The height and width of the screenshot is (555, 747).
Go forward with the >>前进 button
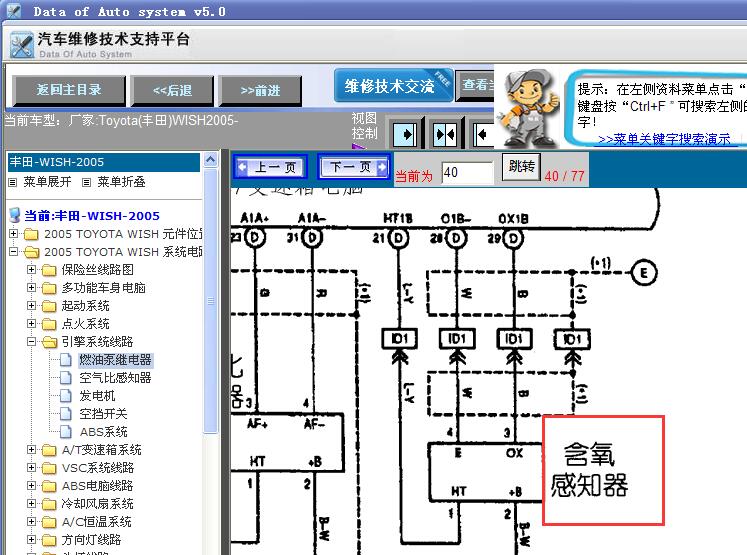(260, 91)
